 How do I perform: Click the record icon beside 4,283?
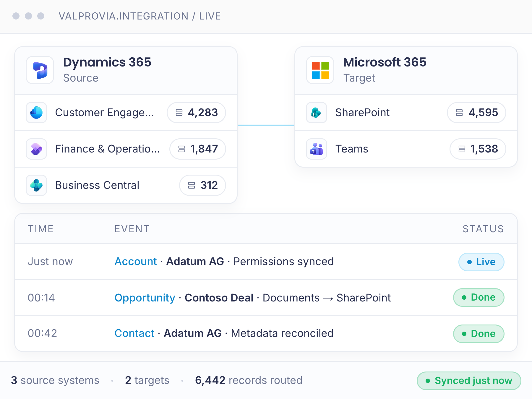[179, 113]
